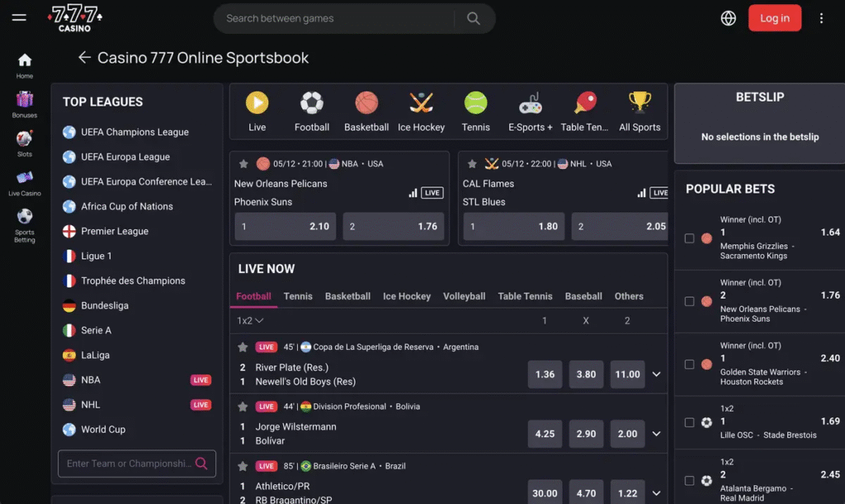Expand more markets for Jorge Wilstermann match
Screen dimensions: 845x504
[656, 433]
